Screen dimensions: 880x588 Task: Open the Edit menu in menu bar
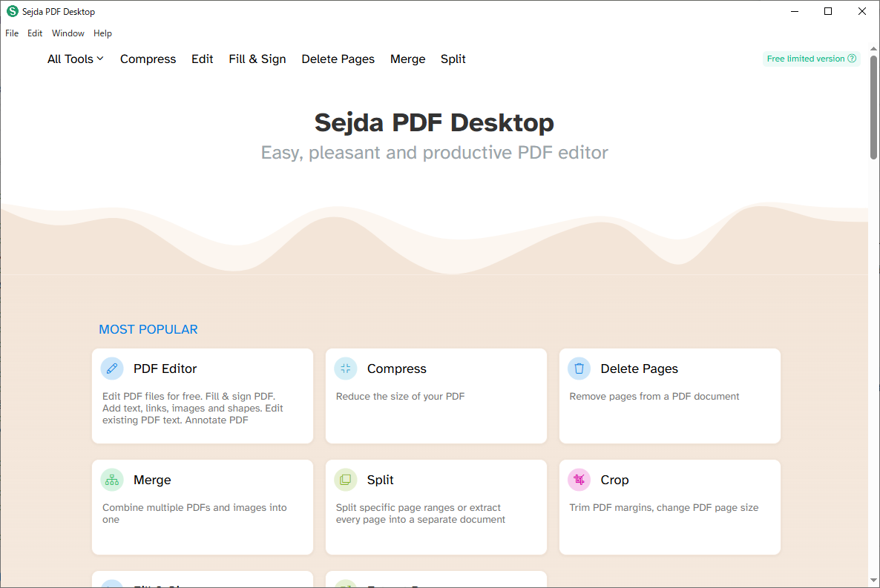(35, 33)
